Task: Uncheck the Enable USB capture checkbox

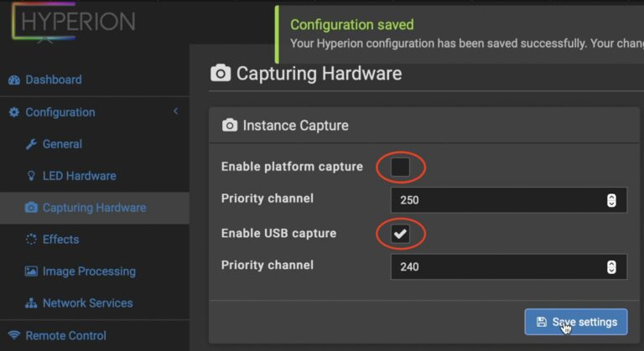Action: point(400,234)
